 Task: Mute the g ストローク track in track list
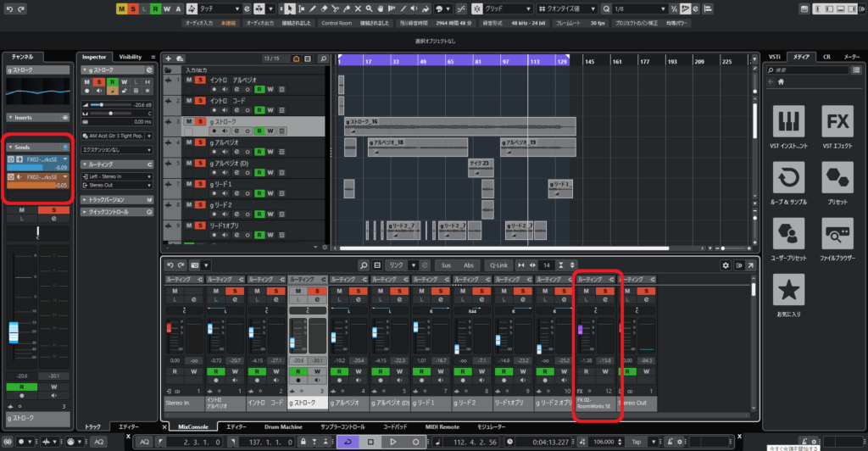[189, 121]
